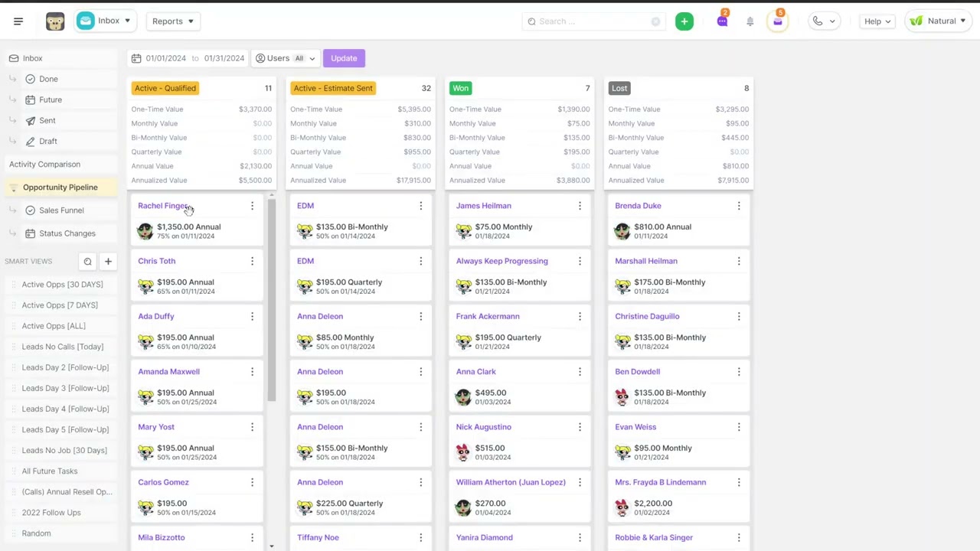
Task: Open Rachel Finger card options menu
Action: click(x=252, y=206)
